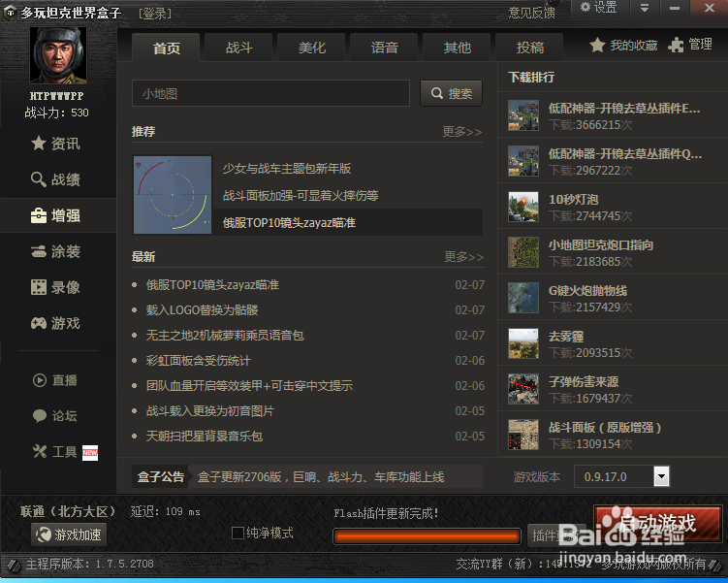Open 管理 puzzle-piece plugin manager
Screen dimensions: 728x583
tap(689, 45)
